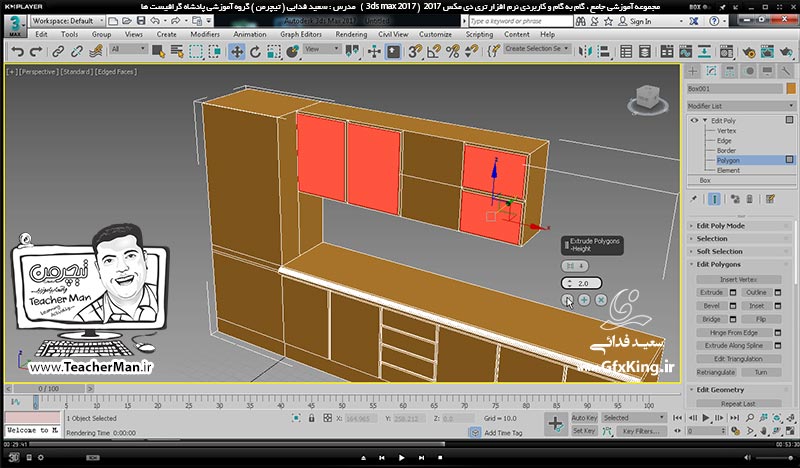Open the Rendered Frame Window icon
This screenshot has width=800, height=468.
pyautogui.click(x=767, y=52)
